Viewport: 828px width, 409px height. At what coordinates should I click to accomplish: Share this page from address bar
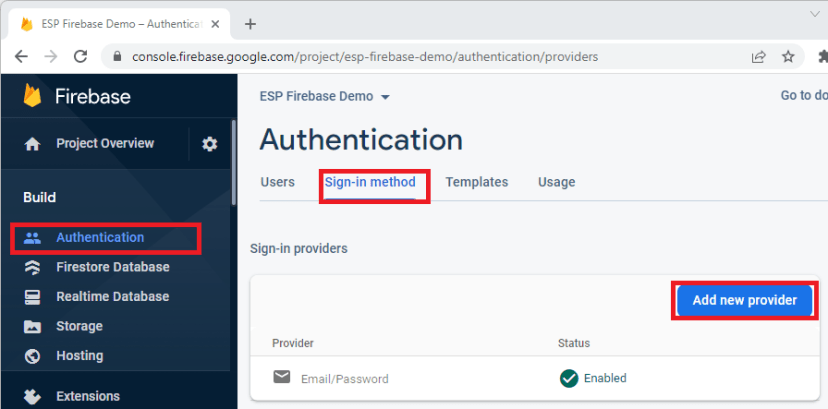[759, 57]
